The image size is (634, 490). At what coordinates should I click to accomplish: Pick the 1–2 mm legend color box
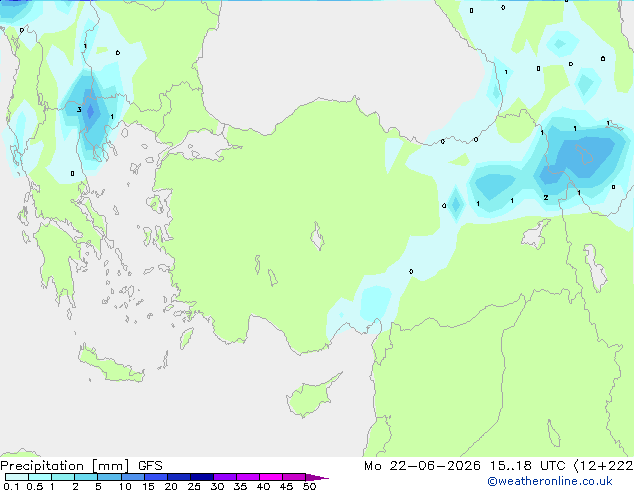coord(63,477)
